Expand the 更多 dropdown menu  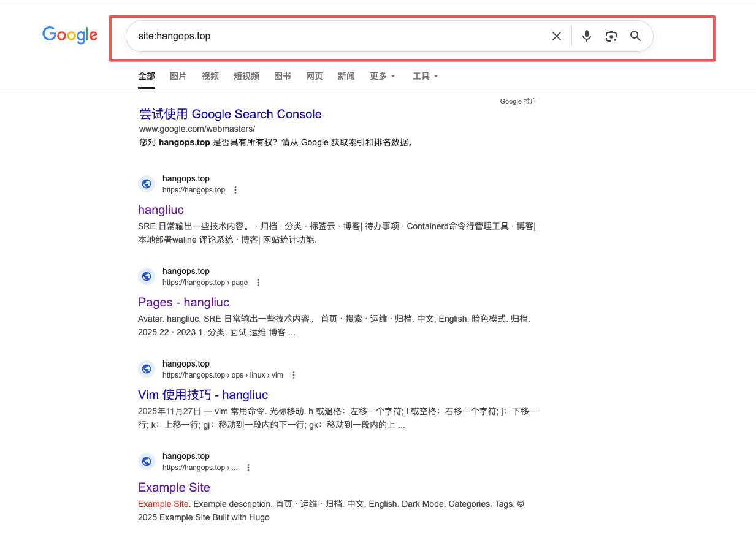pos(381,76)
